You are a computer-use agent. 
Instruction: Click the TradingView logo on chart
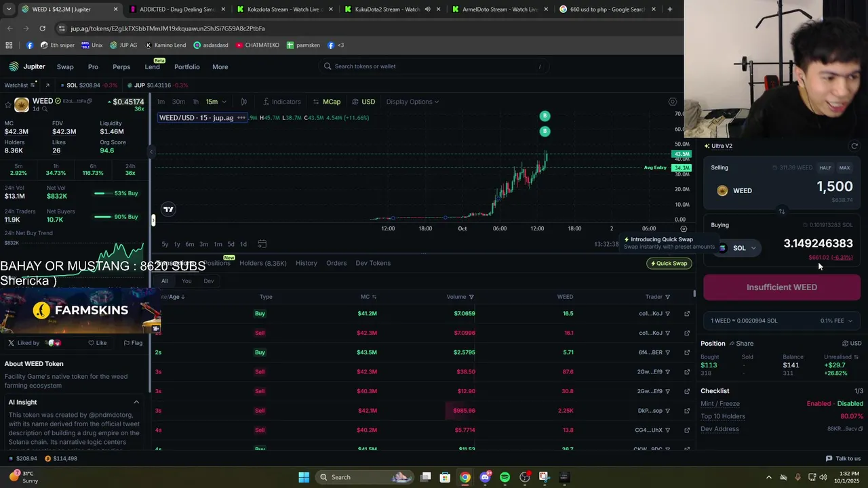click(x=168, y=209)
